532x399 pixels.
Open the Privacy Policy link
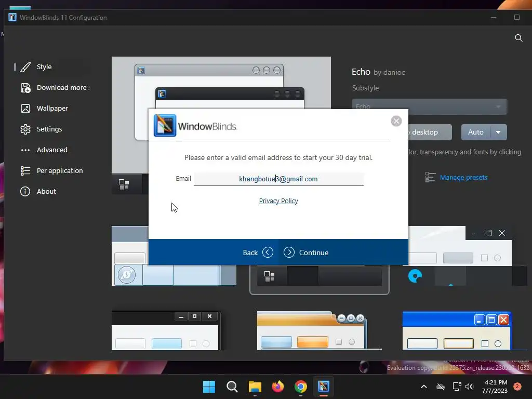pos(278,201)
